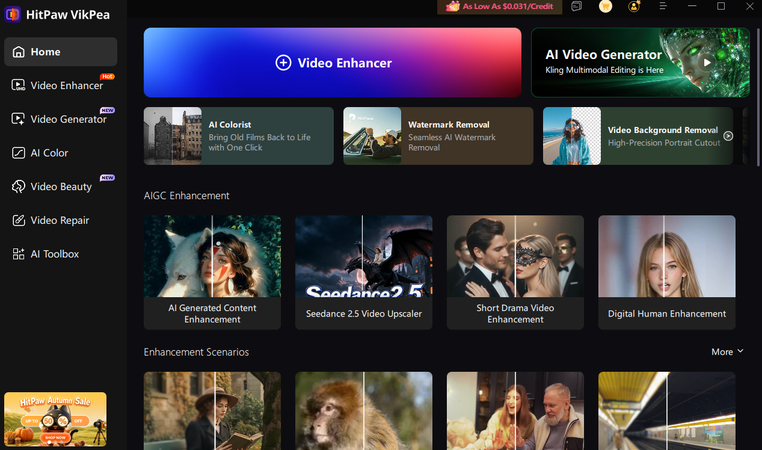Click the Watermark Removal car thumbnail
This screenshot has width=762, height=450.
pyautogui.click(x=372, y=136)
